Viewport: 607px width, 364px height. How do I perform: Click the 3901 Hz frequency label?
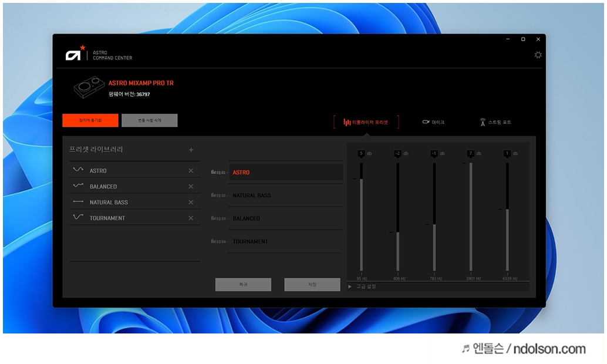click(473, 278)
